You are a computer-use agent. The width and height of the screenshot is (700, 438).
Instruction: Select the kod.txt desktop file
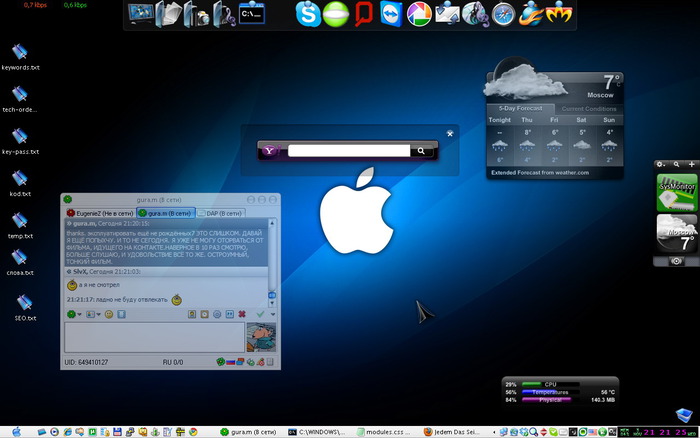click(20, 184)
